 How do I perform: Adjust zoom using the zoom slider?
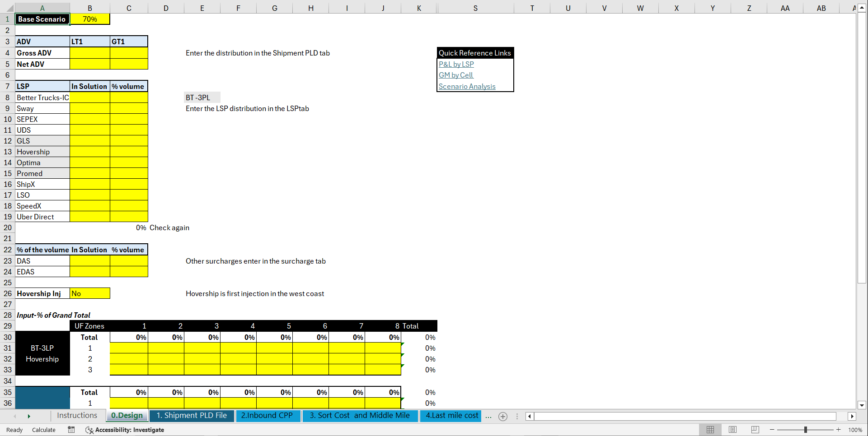click(806, 430)
